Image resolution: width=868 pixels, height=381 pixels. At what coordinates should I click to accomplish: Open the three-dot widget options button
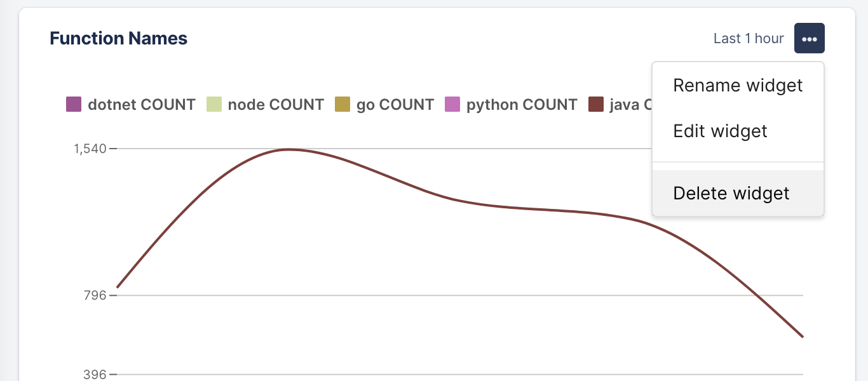(x=809, y=38)
